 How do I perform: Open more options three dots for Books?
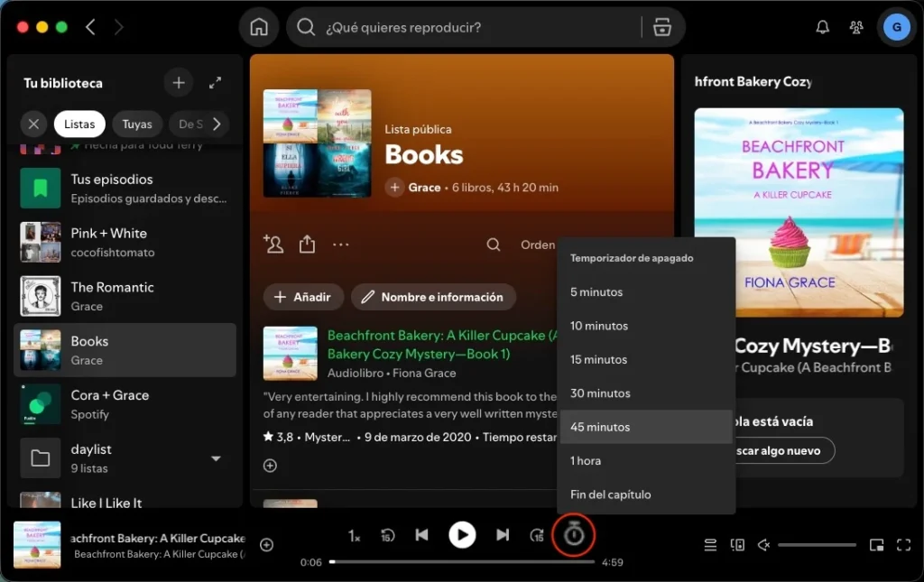340,245
